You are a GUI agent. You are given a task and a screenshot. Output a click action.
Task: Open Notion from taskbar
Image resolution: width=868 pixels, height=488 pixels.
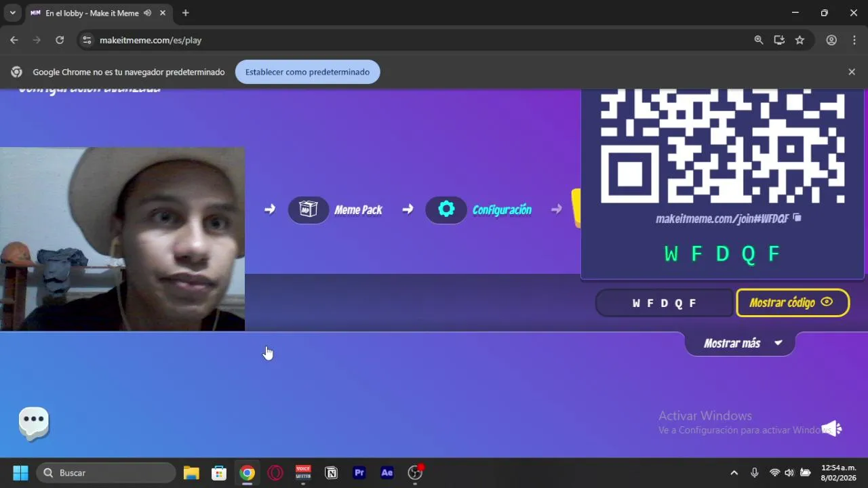point(331,472)
